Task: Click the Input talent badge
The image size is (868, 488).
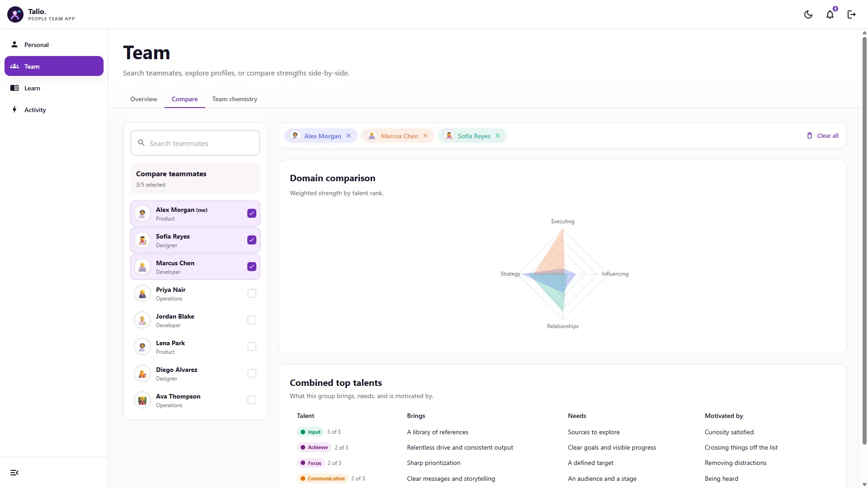Action: pos(311,432)
